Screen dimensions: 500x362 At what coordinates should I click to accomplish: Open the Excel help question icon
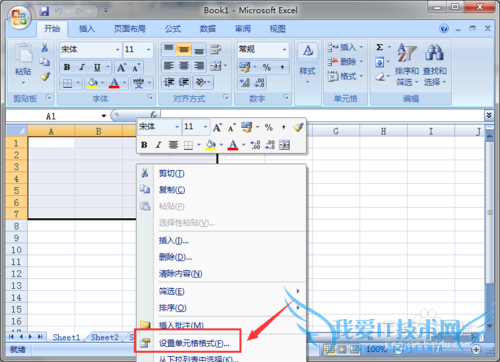tap(444, 29)
